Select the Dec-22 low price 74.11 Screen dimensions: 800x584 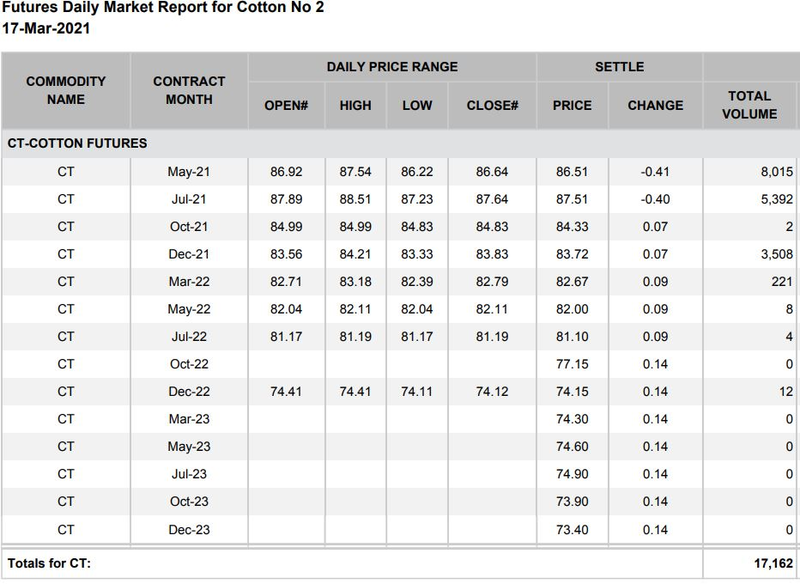click(416, 392)
